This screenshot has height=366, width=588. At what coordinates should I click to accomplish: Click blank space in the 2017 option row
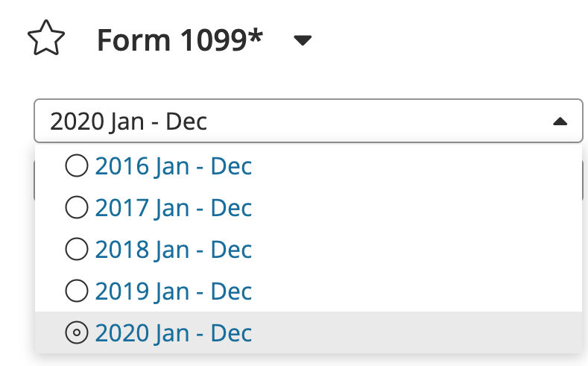point(417,207)
